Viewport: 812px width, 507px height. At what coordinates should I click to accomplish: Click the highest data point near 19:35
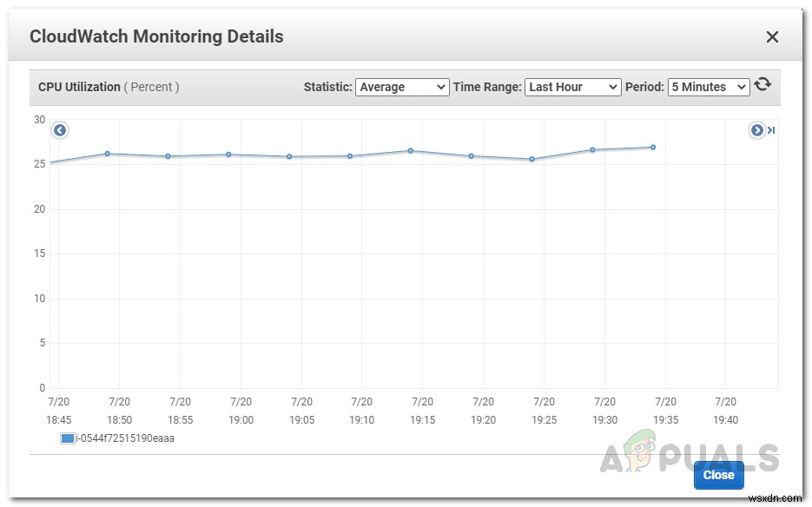(653, 147)
